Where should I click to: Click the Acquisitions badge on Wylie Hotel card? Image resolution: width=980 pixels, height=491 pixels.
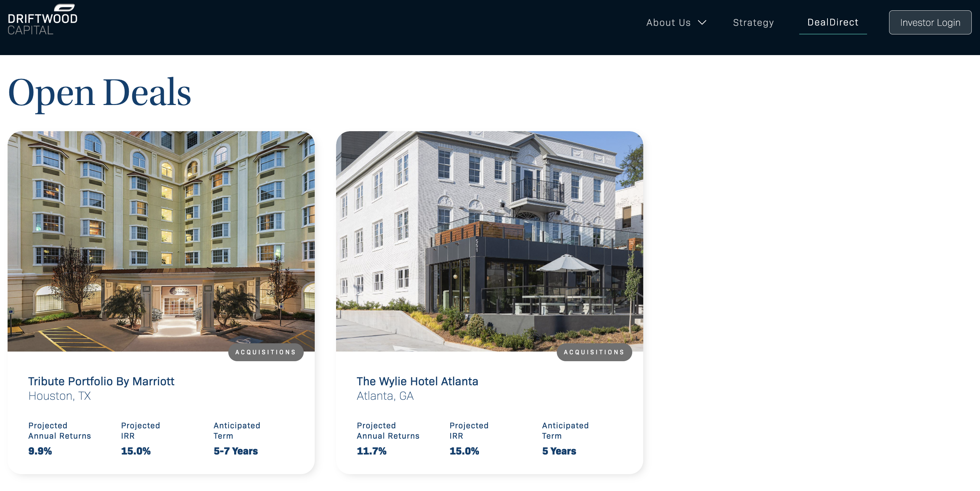point(594,352)
